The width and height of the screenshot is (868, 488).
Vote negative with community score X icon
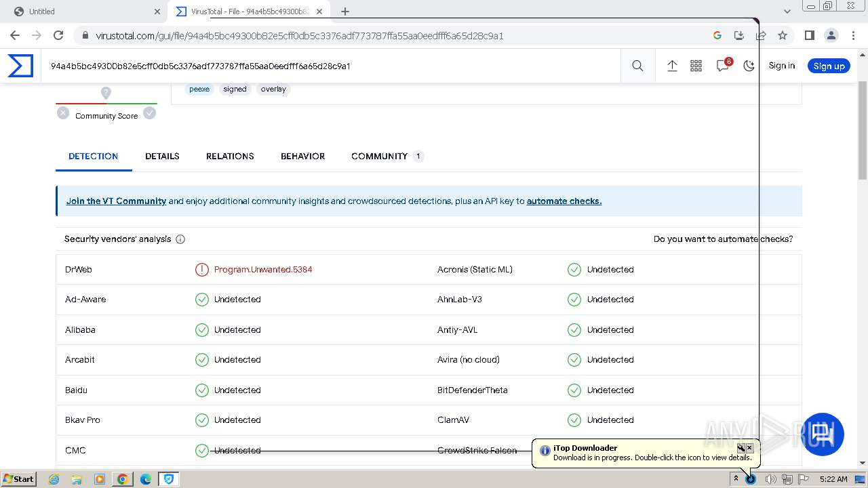(x=63, y=113)
